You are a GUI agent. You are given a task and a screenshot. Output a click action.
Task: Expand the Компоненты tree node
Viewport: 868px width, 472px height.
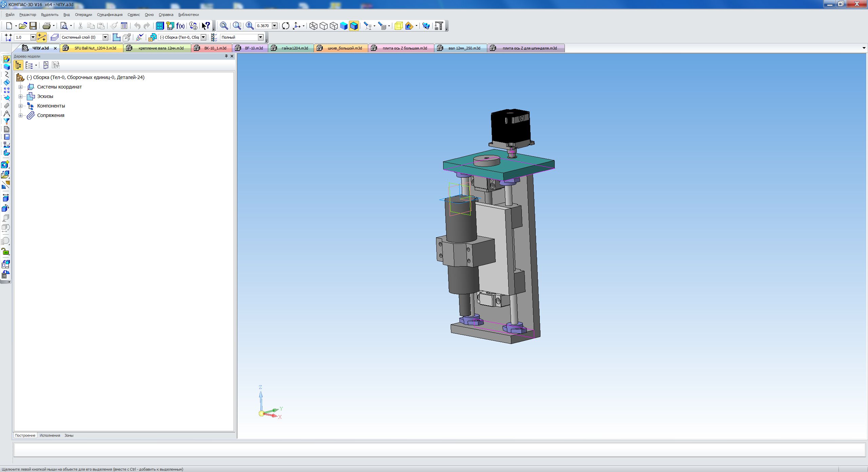coord(20,106)
